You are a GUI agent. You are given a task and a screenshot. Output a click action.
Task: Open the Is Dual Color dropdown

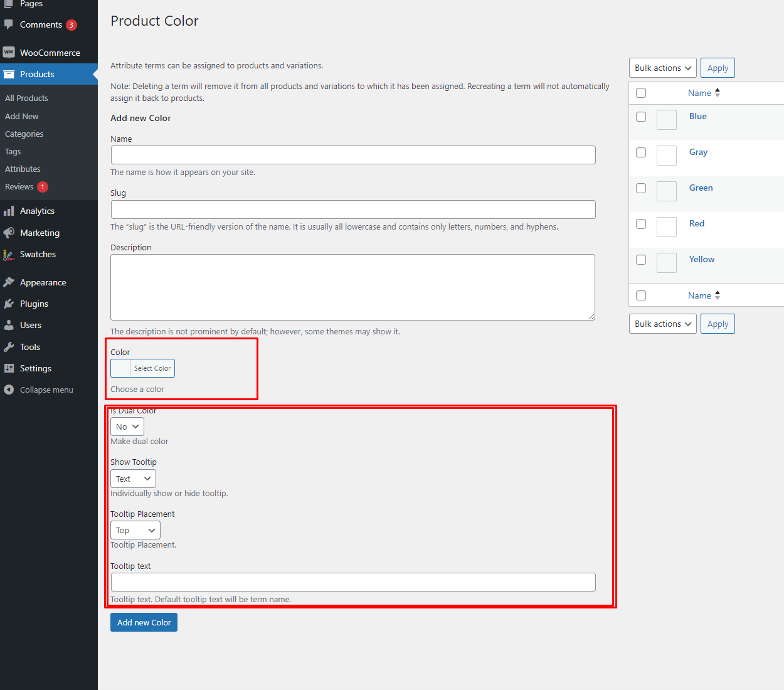coord(127,427)
